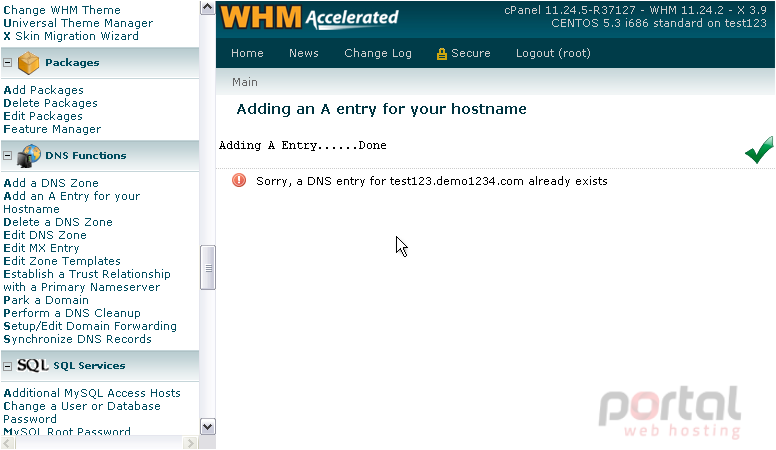Image resolution: width=776 pixels, height=450 pixels.
Task: Open Change a User or Database Password
Action: (82, 412)
